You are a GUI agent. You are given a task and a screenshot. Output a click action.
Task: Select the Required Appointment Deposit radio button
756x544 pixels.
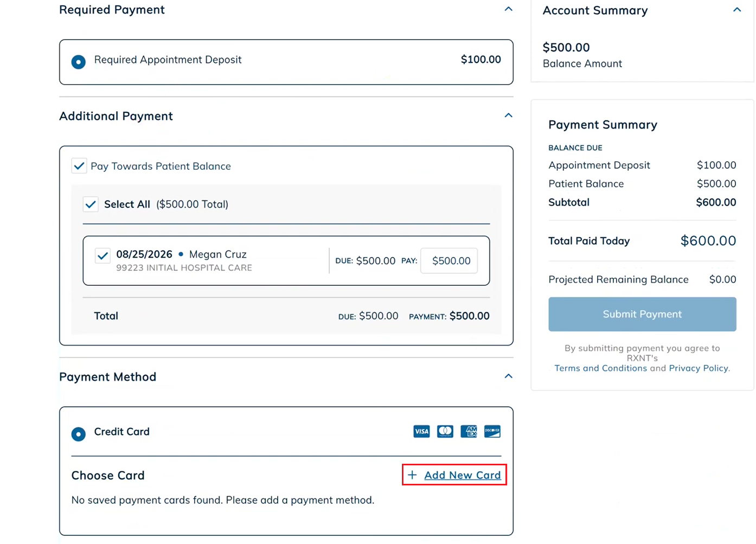click(79, 62)
